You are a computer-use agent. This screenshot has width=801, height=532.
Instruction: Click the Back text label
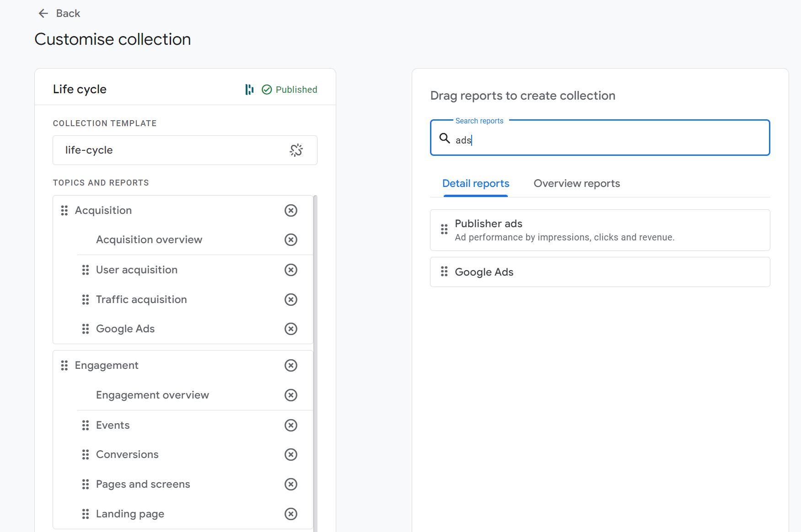click(68, 13)
